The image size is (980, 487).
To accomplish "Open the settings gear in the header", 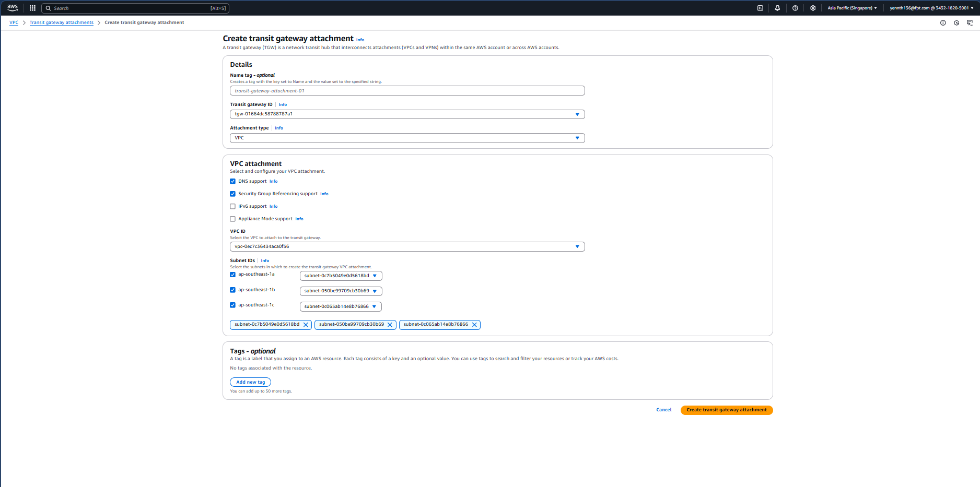I will [x=813, y=8].
